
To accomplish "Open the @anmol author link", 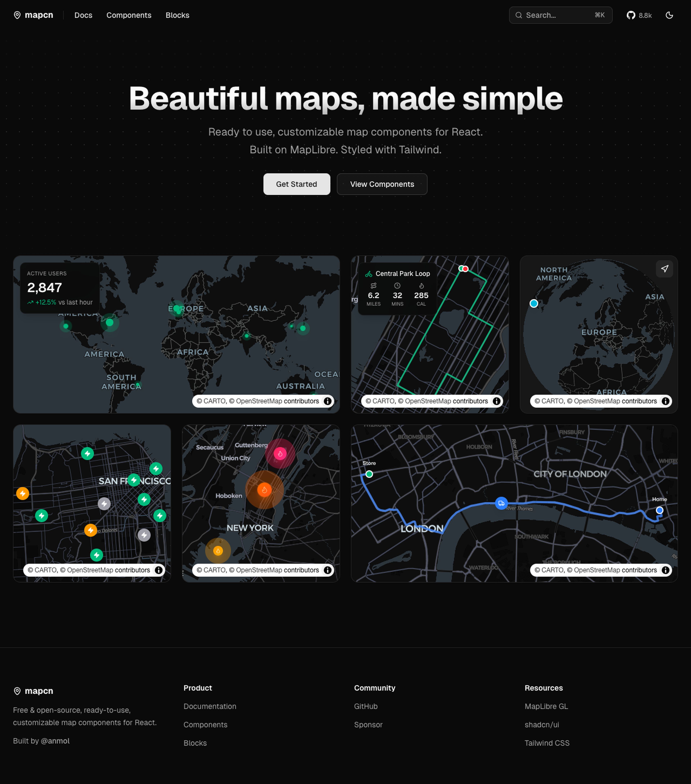I will [55, 741].
